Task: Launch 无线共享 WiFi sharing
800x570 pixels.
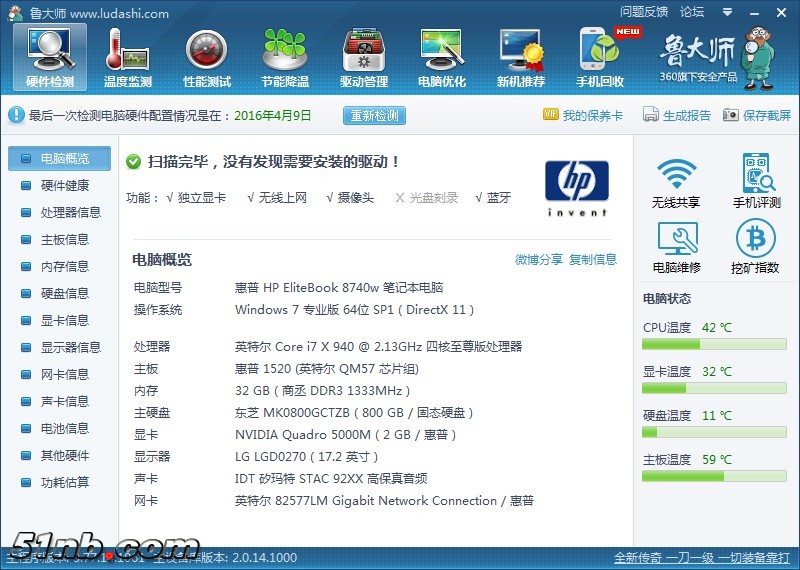Action: coord(676,182)
